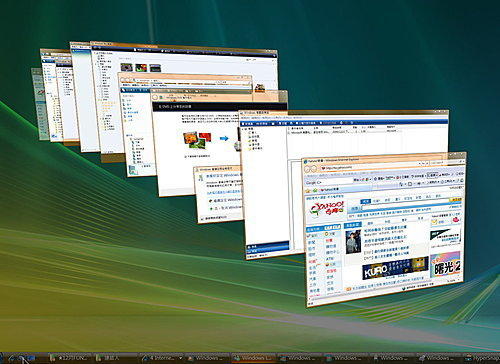The width and height of the screenshot is (500, 364).
Task: Click the blue arrow graphic in the DVD window
Action: [224, 138]
